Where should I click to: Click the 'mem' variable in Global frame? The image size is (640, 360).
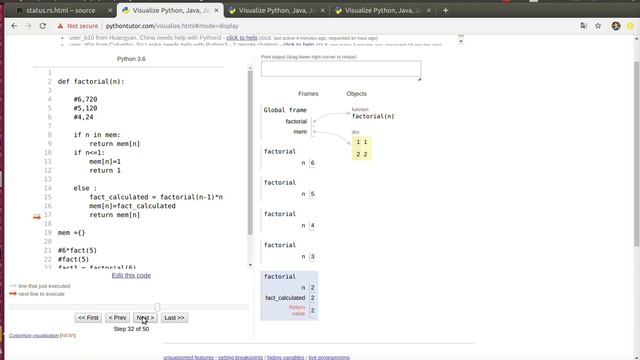point(300,131)
